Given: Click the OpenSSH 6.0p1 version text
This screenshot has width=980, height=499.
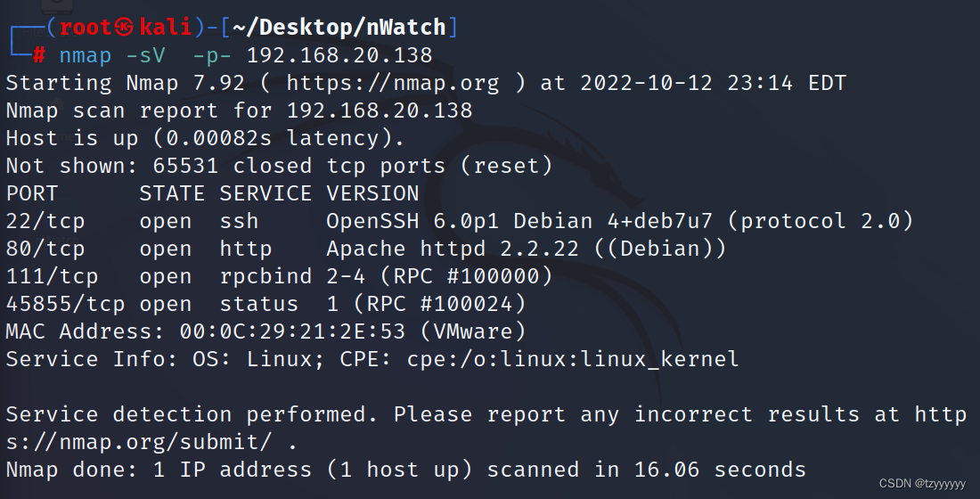Looking at the screenshot, I should [x=412, y=221].
